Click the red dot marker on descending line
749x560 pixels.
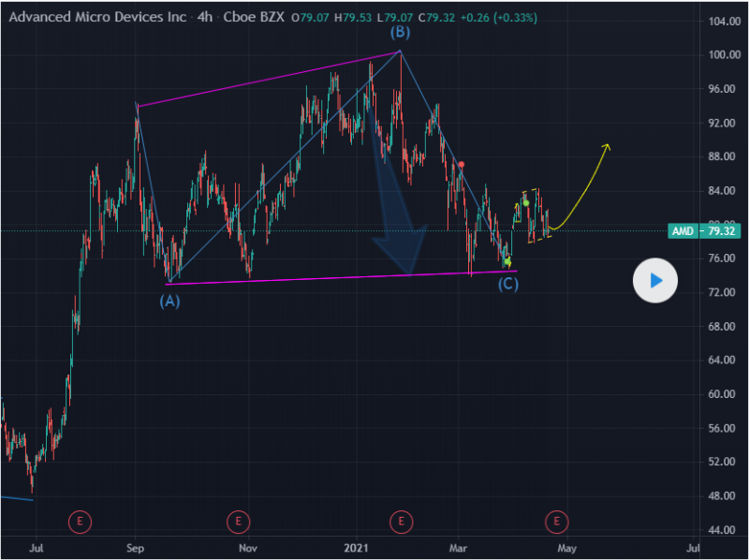click(x=461, y=165)
